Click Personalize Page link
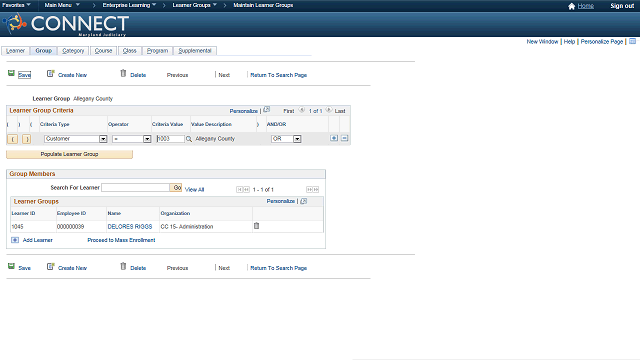Image resolution: width=640 pixels, height=360 pixels. (602, 42)
